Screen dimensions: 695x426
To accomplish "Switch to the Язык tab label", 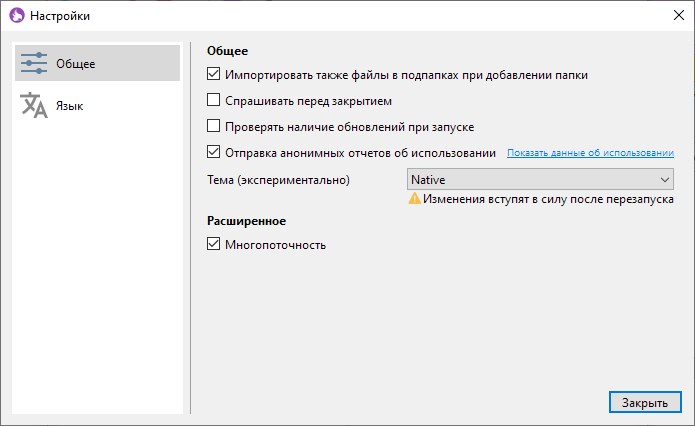I will click(x=70, y=105).
